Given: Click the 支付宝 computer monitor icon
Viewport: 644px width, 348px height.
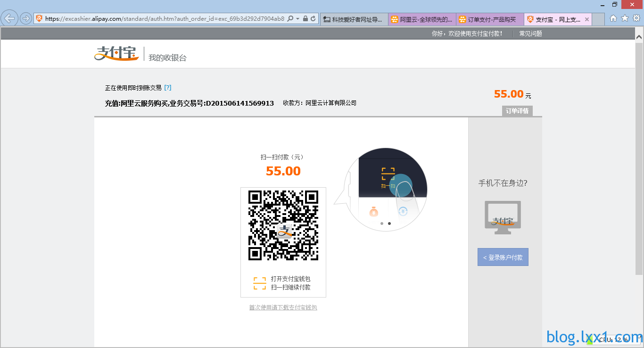Looking at the screenshot, I should tap(503, 218).
